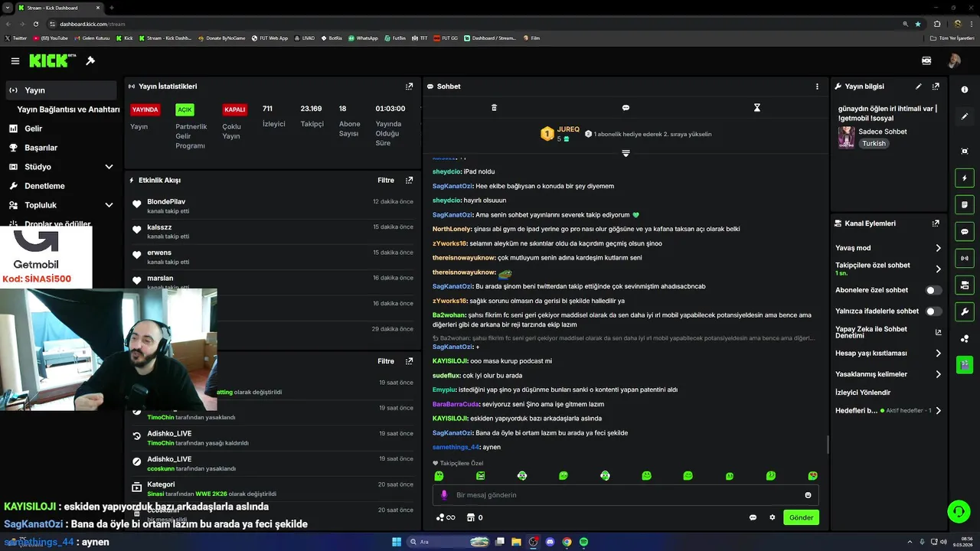Click the channel points infinity icon
The height and width of the screenshot is (551, 980).
(x=446, y=517)
